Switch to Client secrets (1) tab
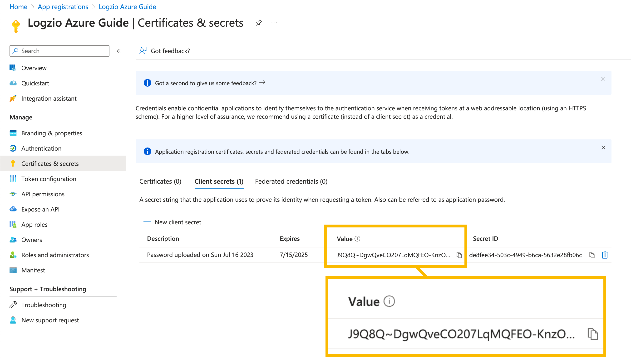 [219, 182]
